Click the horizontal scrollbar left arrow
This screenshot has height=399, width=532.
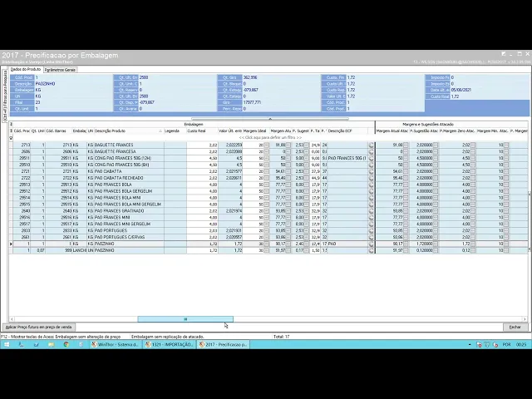point(12,319)
